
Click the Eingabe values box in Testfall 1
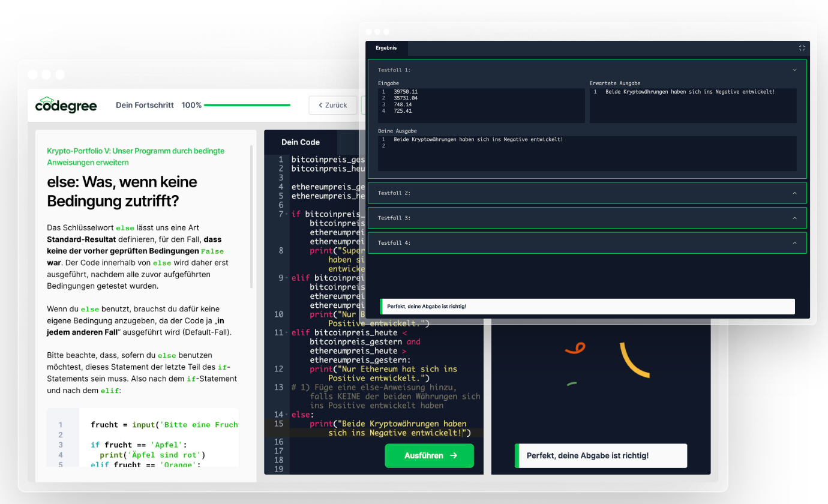coord(481,106)
